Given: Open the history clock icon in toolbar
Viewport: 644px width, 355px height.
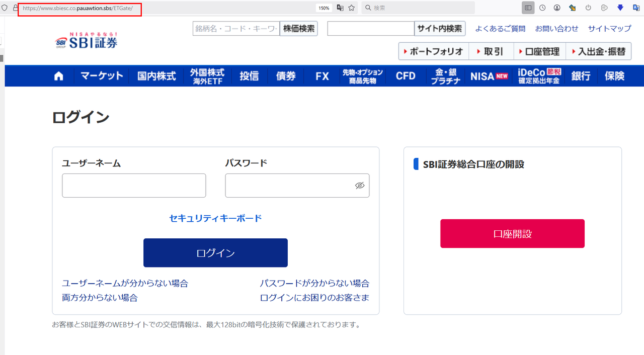Looking at the screenshot, I should [x=542, y=8].
